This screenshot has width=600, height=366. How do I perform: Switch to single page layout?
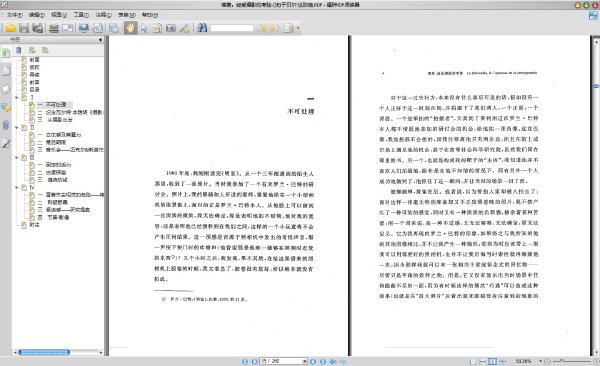[473, 361]
